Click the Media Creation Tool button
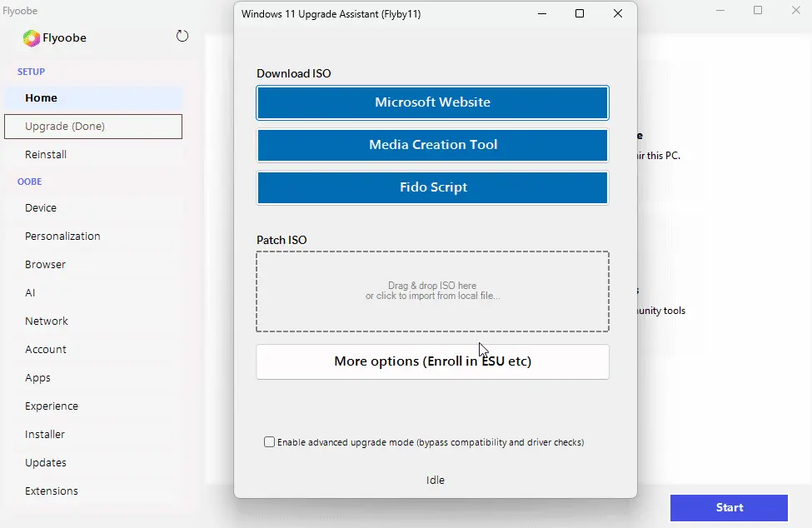Image resolution: width=812 pixels, height=528 pixels. (432, 145)
